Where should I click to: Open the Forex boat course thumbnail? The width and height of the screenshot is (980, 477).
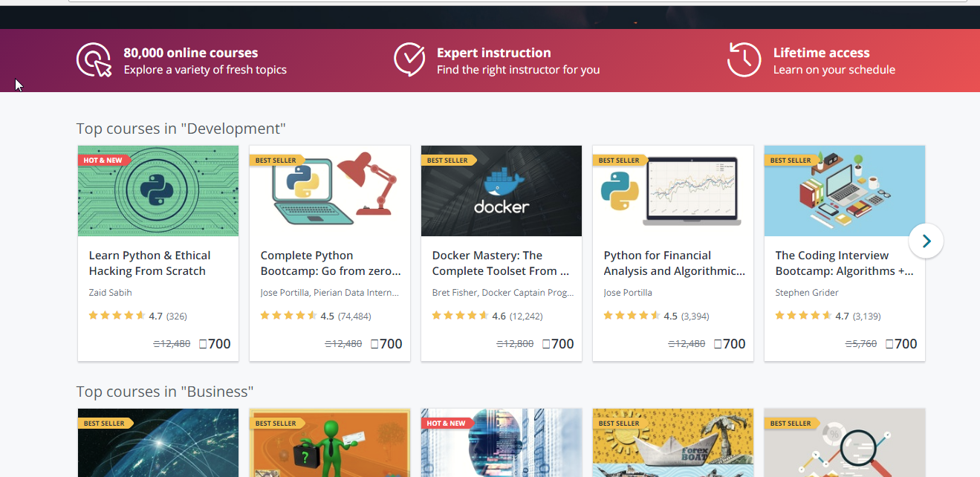point(673,443)
